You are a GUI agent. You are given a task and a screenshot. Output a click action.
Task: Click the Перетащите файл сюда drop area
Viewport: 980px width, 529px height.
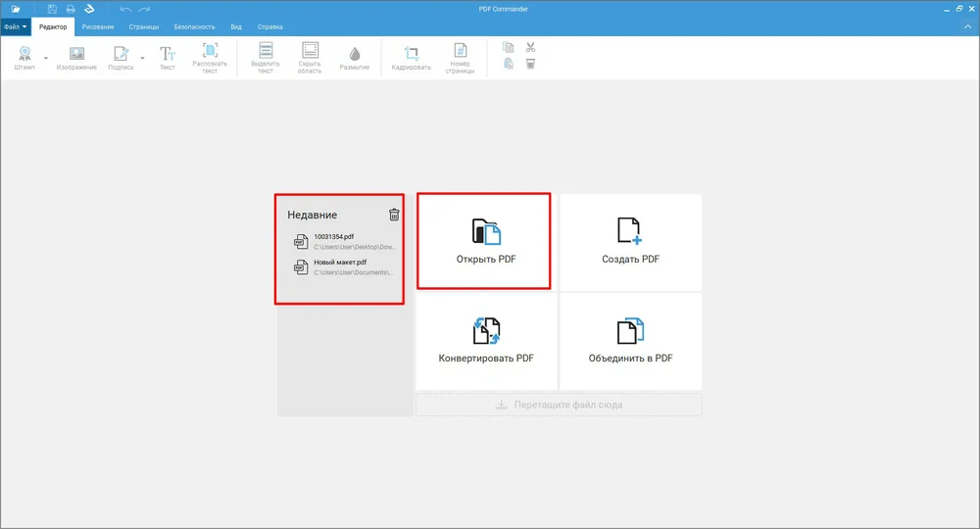[x=559, y=405]
